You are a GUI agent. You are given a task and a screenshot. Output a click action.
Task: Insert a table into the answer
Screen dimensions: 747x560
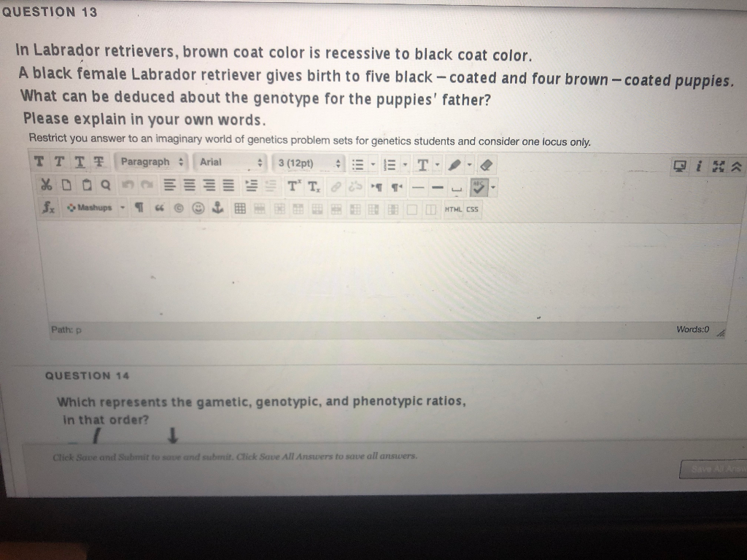point(241,210)
